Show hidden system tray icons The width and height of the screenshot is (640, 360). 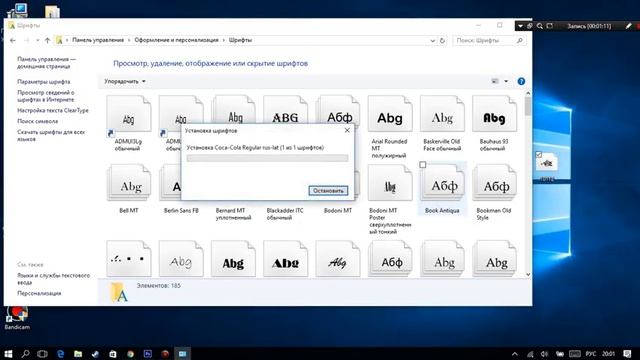click(x=515, y=354)
